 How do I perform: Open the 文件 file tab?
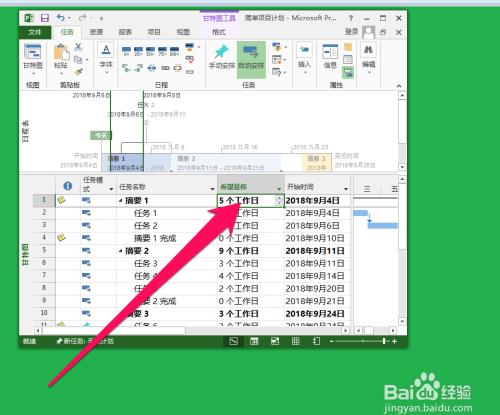[35, 32]
